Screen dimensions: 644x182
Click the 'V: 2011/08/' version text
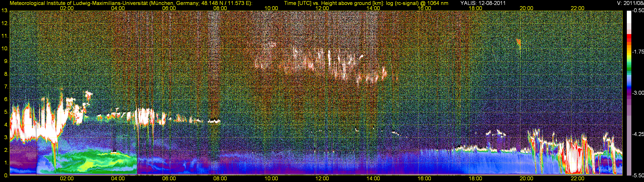[631, 3]
